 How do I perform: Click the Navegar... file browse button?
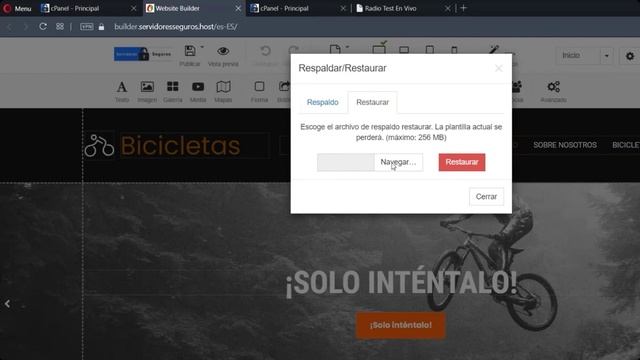tap(398, 162)
